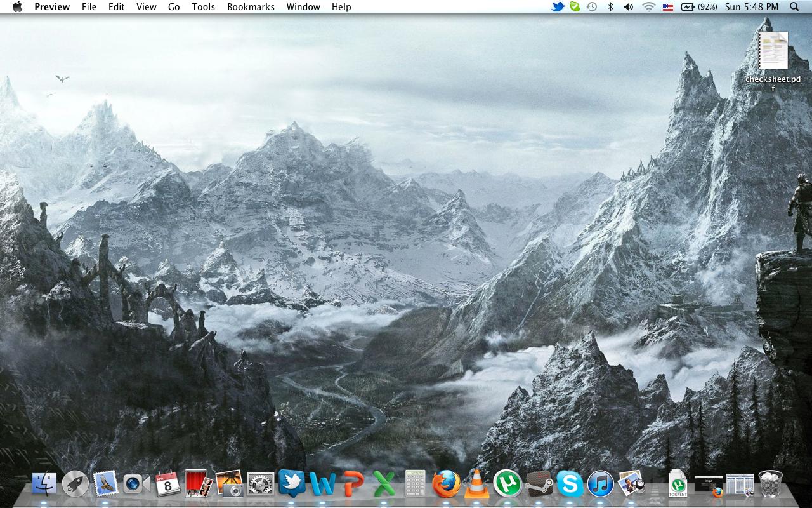
Task: Open Skype from the Dock
Action: [x=570, y=485]
